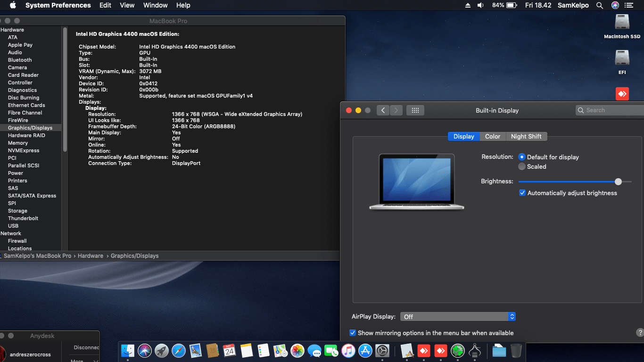Viewport: 644px width, 362px height.
Task: Select Scaled resolution option
Action: pos(522,166)
